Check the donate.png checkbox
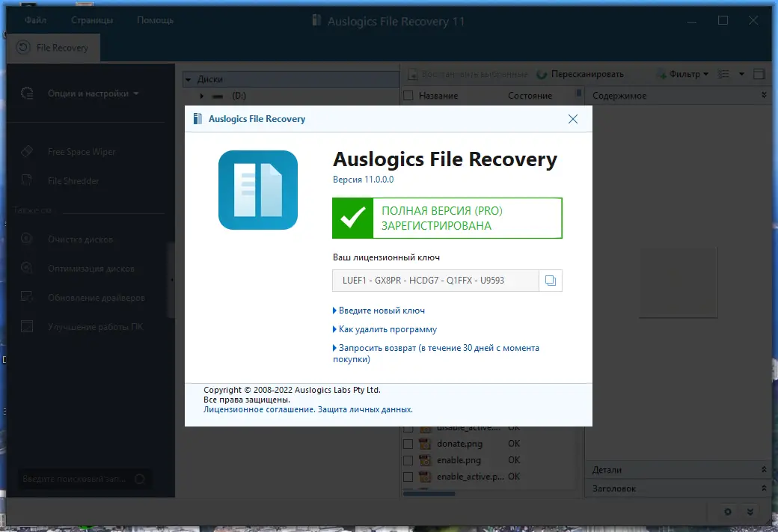Image resolution: width=778 pixels, height=532 pixels. pos(408,444)
